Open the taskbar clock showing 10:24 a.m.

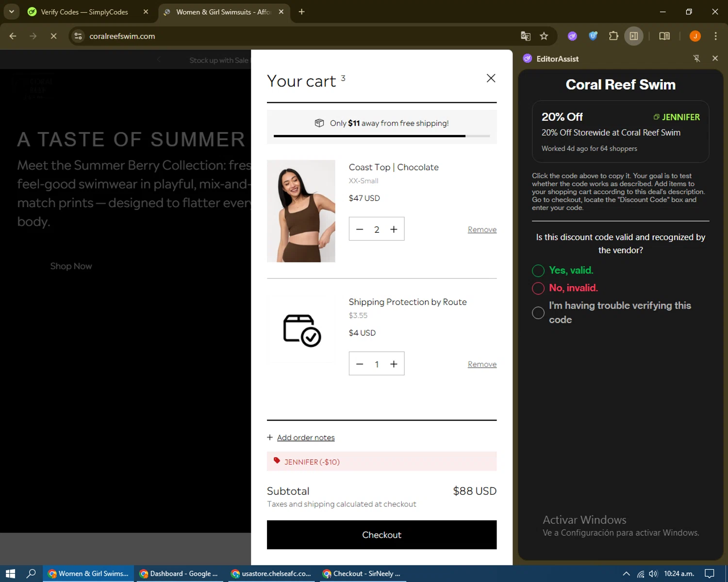tap(679, 574)
